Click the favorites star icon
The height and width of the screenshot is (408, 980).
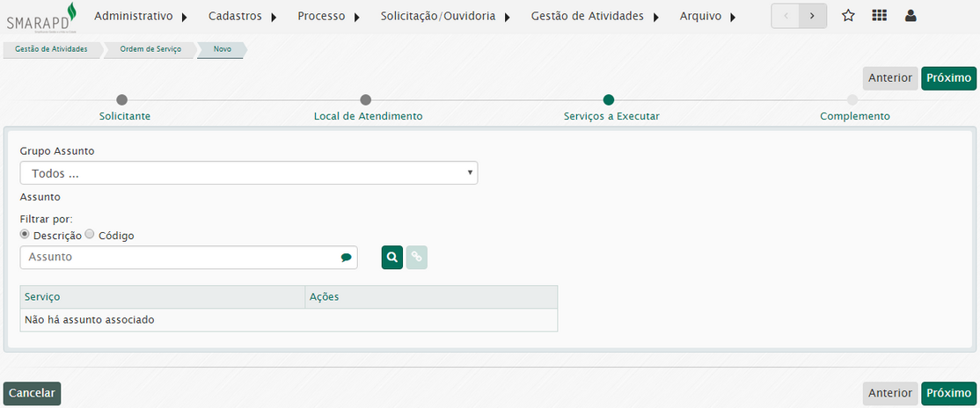tap(848, 16)
